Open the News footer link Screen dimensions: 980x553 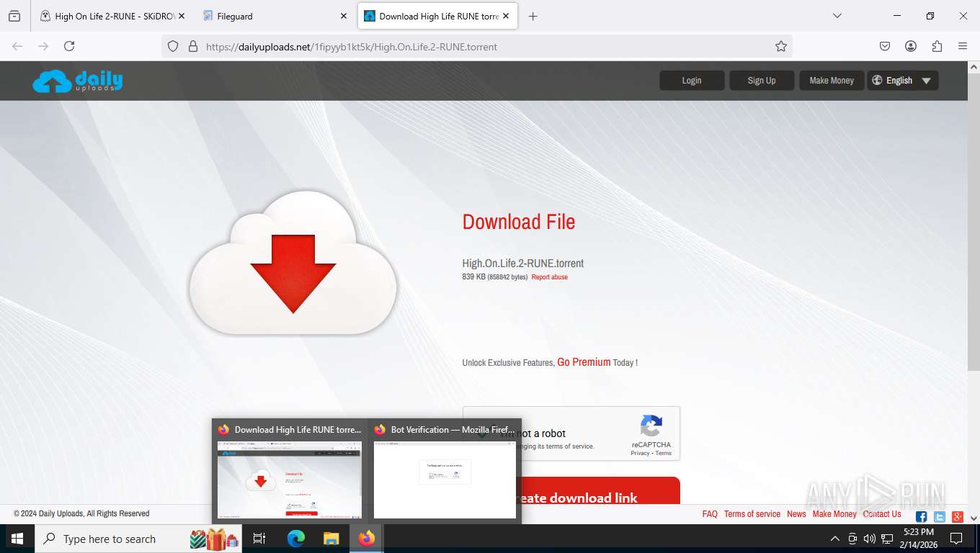pyautogui.click(x=796, y=514)
